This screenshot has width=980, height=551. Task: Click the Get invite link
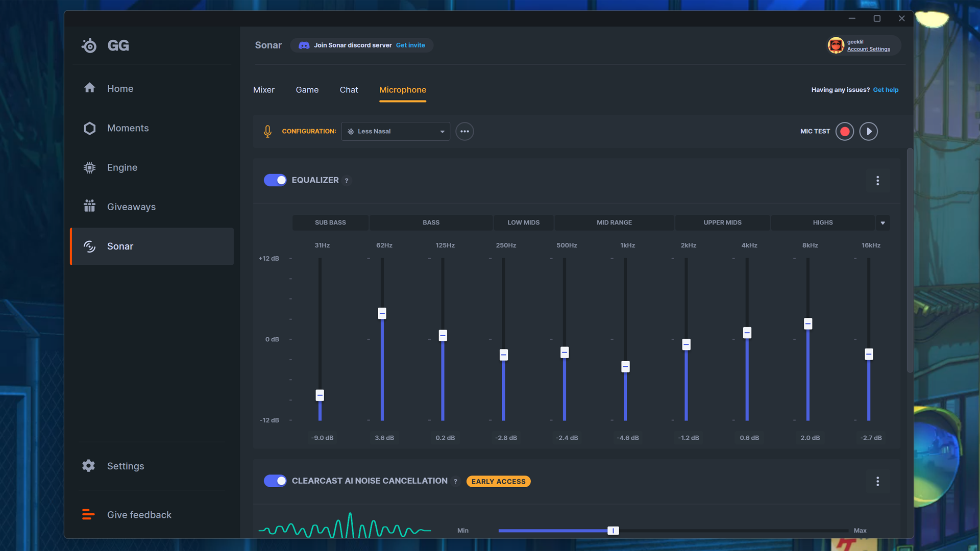click(x=410, y=45)
